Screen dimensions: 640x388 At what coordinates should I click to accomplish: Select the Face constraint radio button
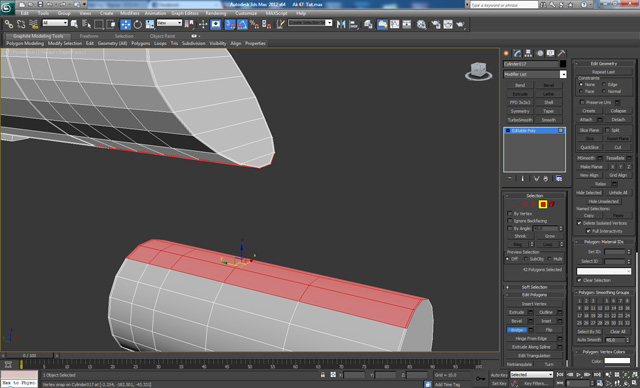[x=581, y=91]
